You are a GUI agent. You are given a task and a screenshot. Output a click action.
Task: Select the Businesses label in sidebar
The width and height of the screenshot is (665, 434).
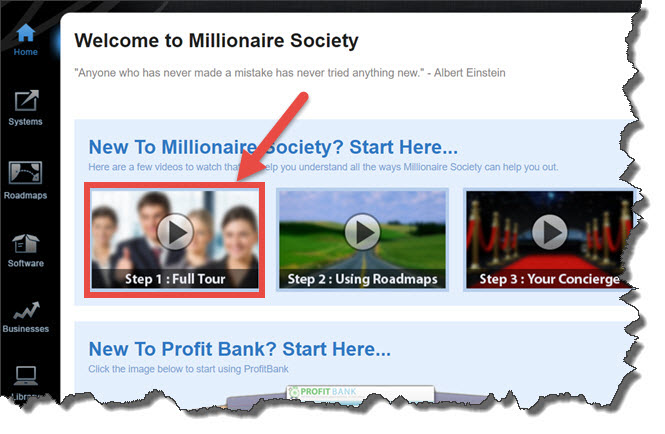25,329
